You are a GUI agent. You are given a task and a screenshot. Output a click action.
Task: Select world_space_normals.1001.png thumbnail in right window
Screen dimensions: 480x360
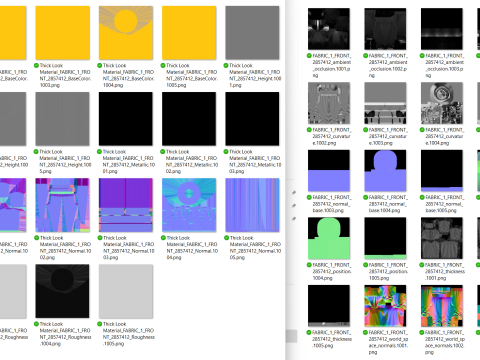coord(385,306)
